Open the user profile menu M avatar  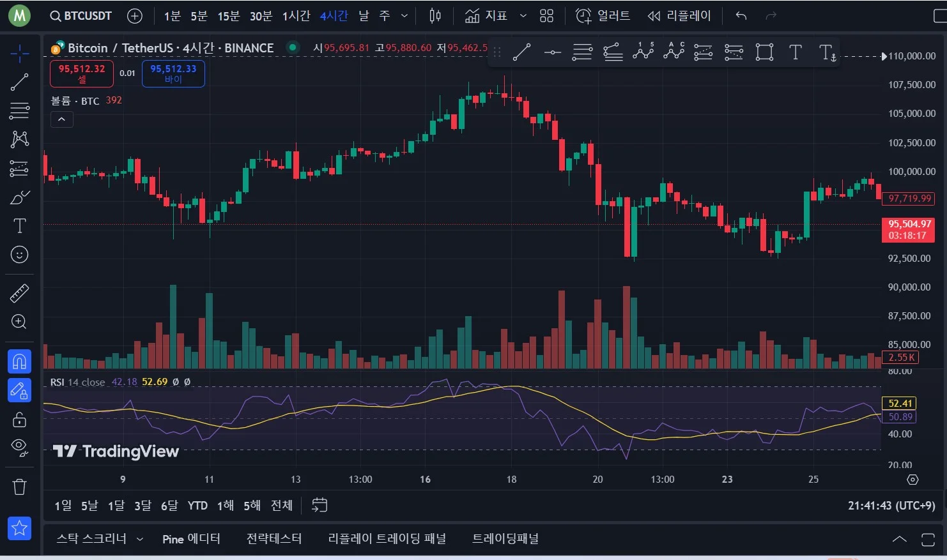tap(19, 15)
